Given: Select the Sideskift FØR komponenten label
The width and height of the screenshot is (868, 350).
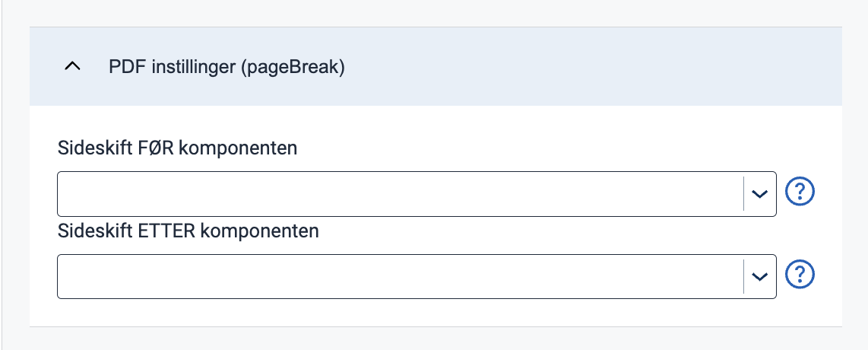Looking at the screenshot, I should tap(177, 148).
